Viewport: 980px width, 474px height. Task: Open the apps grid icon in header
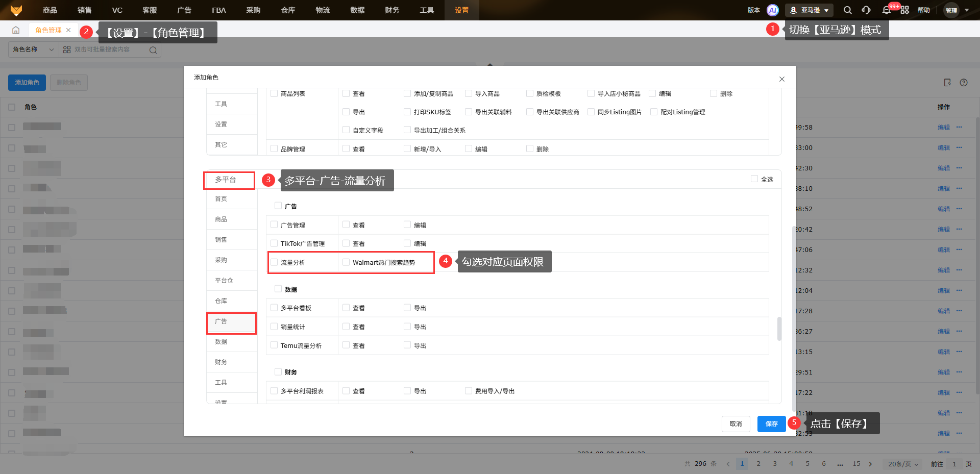[904, 10]
